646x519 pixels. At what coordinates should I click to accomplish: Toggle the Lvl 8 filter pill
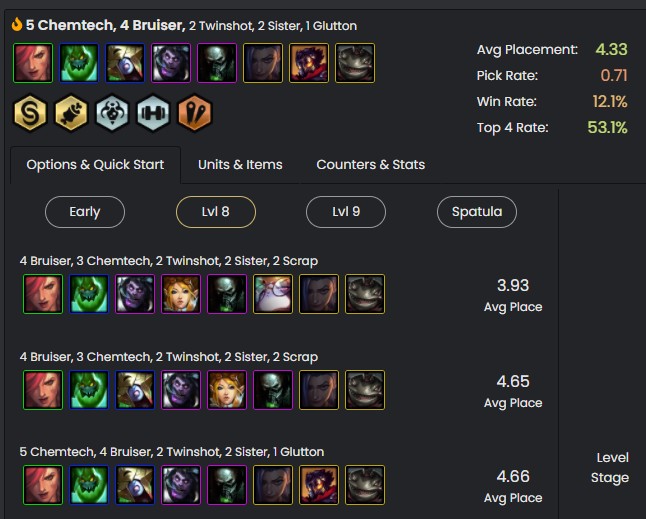tap(216, 212)
